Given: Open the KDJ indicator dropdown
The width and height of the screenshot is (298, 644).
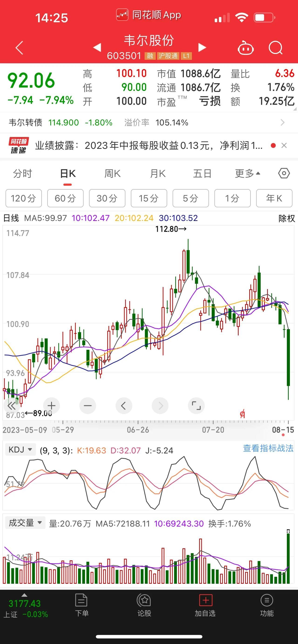Looking at the screenshot, I should pyautogui.click(x=20, y=450).
